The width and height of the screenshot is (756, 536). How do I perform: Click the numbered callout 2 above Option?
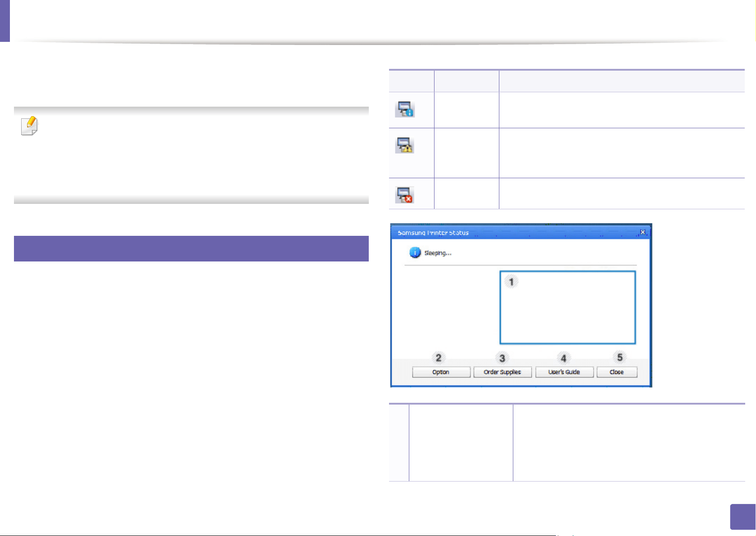(439, 358)
